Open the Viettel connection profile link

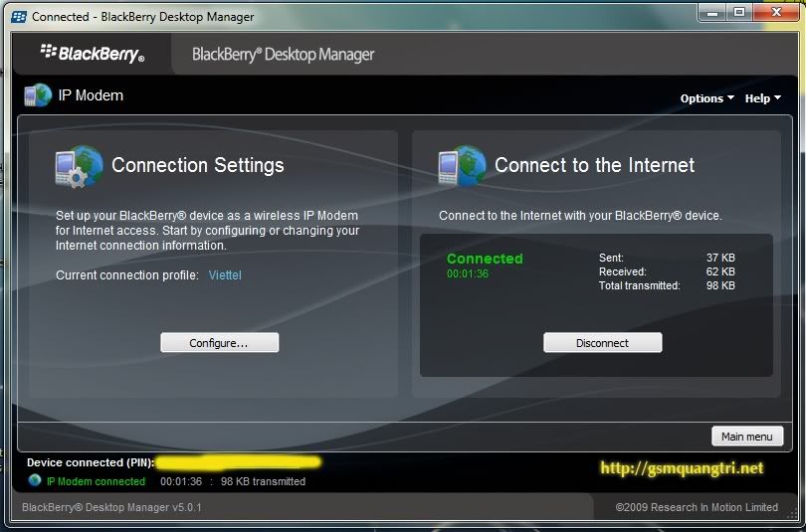pos(225,275)
